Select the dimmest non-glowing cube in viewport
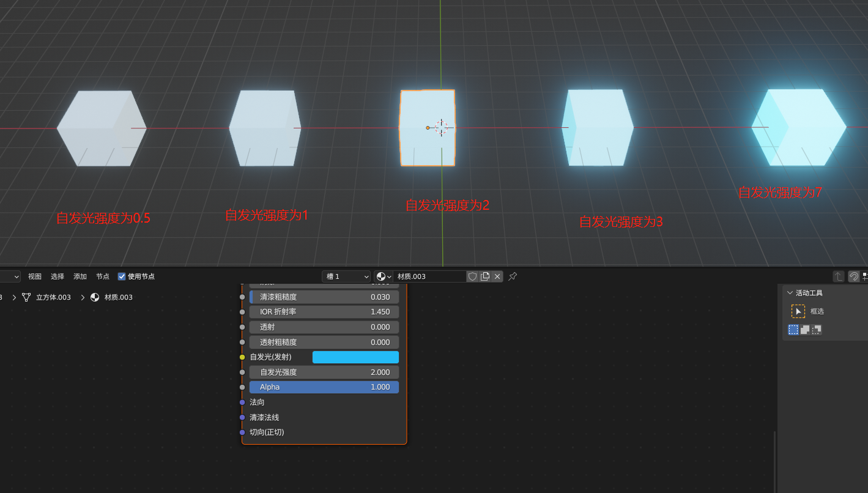 point(102,128)
